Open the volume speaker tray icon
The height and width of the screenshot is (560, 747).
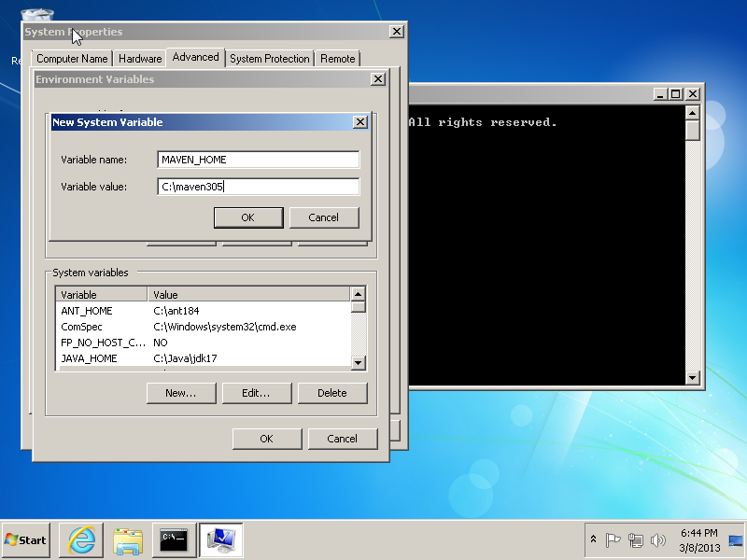point(658,539)
